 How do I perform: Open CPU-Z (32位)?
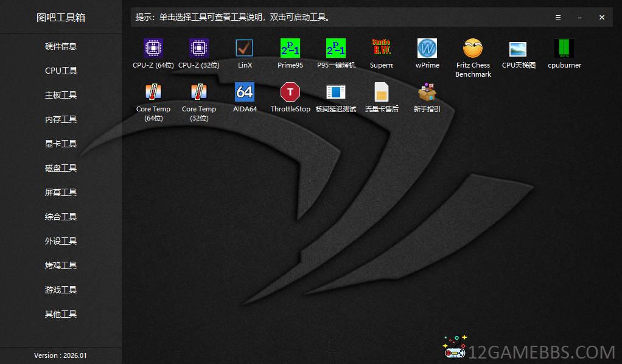(198, 52)
